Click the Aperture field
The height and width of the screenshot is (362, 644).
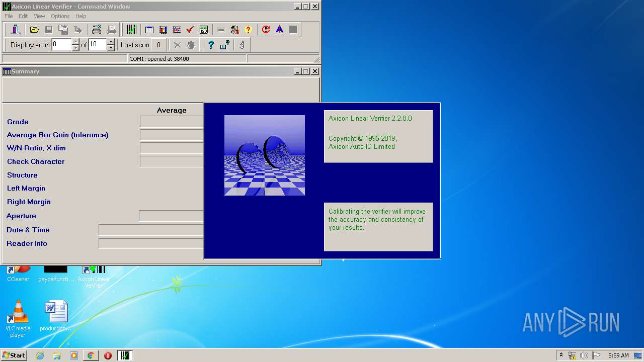[x=171, y=216]
